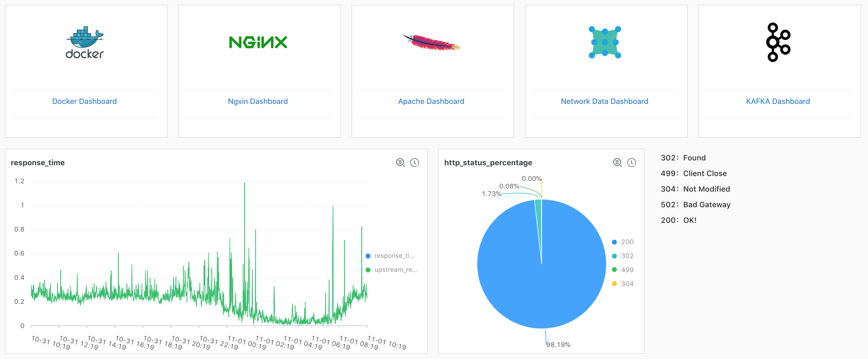Open the Network Data Dashboard link
868x359 pixels.
point(604,101)
